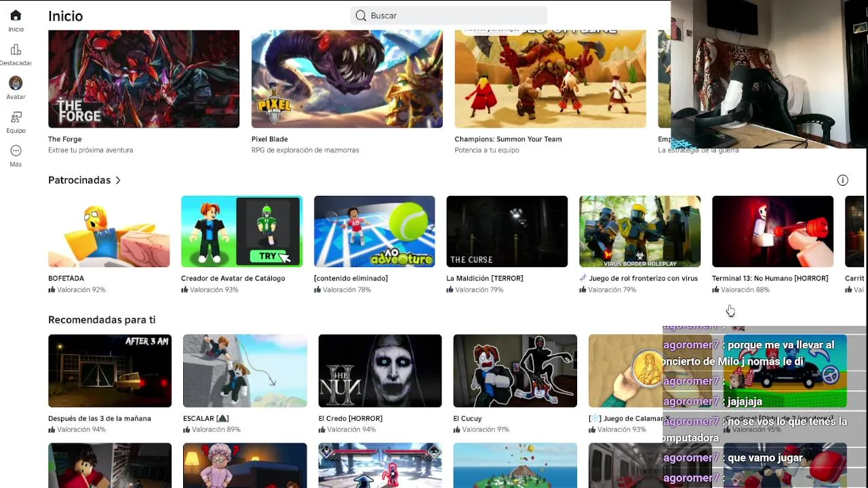Open the Inicio home icon in sidebar
The image size is (868, 488).
(16, 16)
